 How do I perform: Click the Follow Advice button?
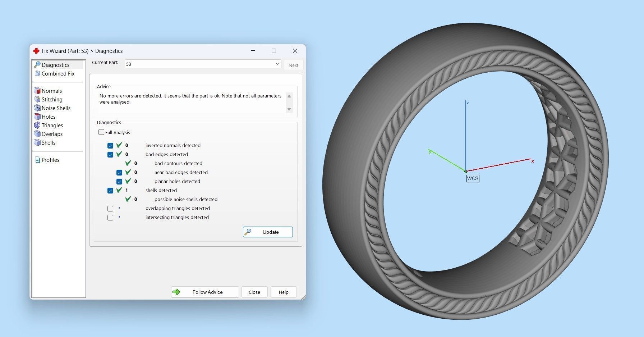tap(205, 292)
